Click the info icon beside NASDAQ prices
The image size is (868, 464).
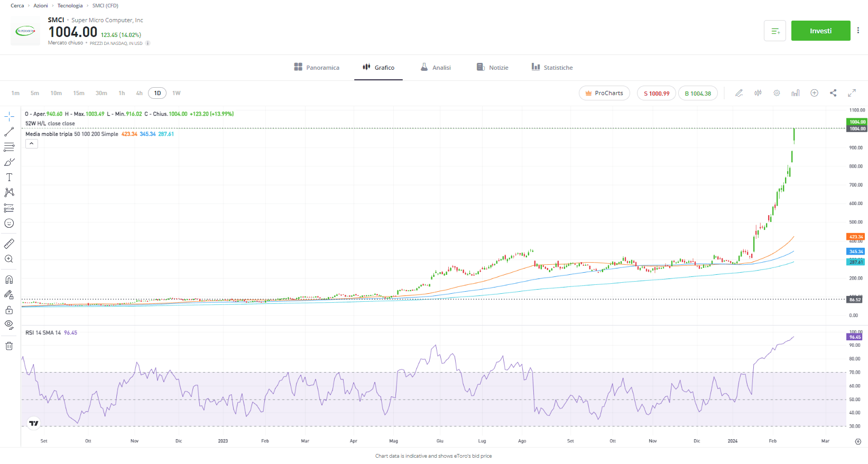click(148, 43)
